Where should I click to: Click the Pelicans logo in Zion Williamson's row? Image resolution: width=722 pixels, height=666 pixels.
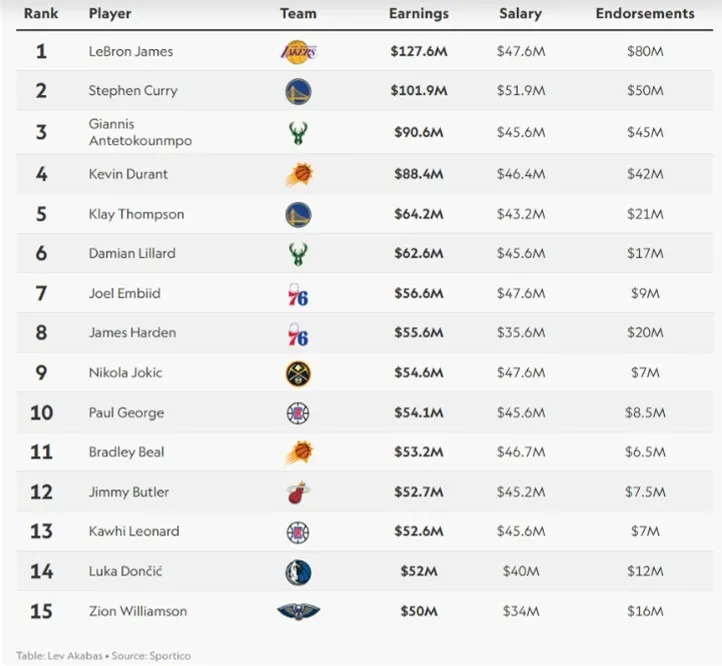[x=298, y=611]
